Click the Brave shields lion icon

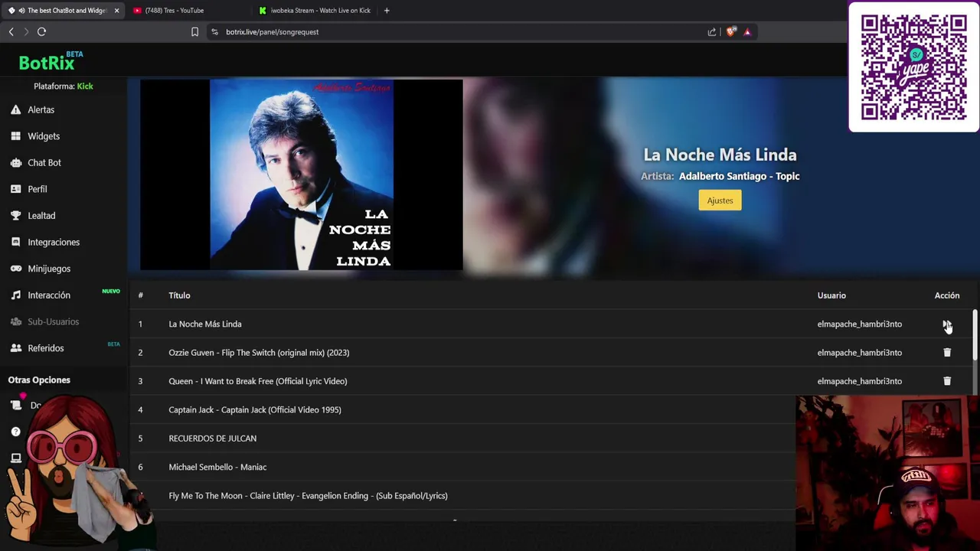[731, 31]
